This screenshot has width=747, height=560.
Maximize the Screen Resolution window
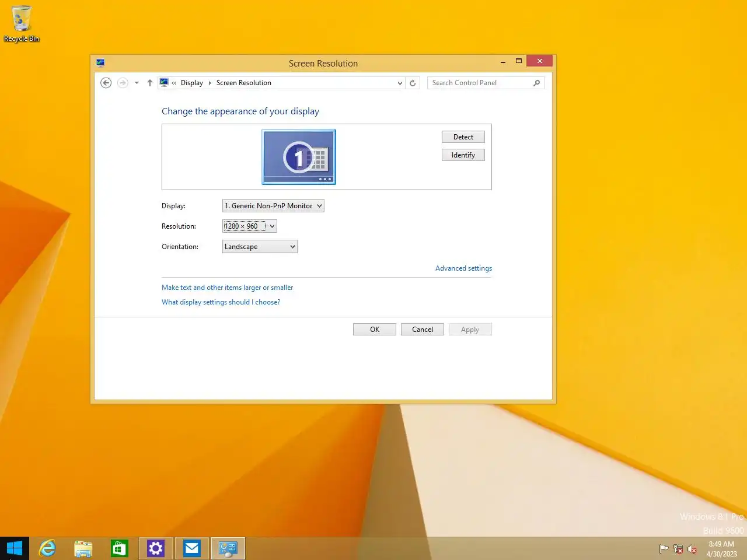point(518,61)
